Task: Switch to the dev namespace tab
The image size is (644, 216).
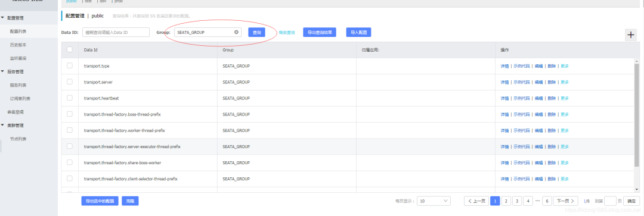Action: click(103, 2)
